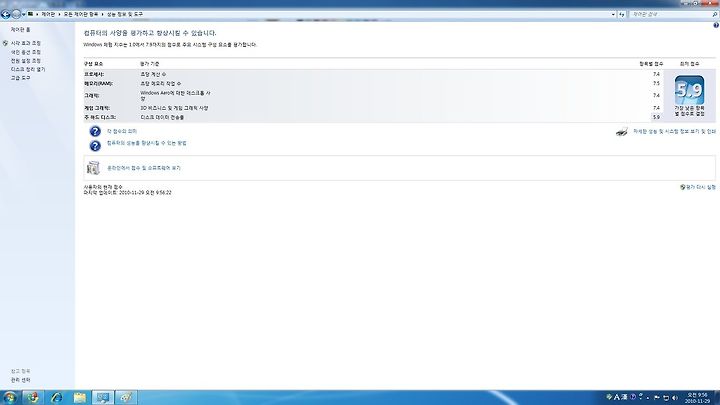The width and height of the screenshot is (720, 405).
Task: Click the 주 하드 디스크 component label
Action: (x=100, y=118)
